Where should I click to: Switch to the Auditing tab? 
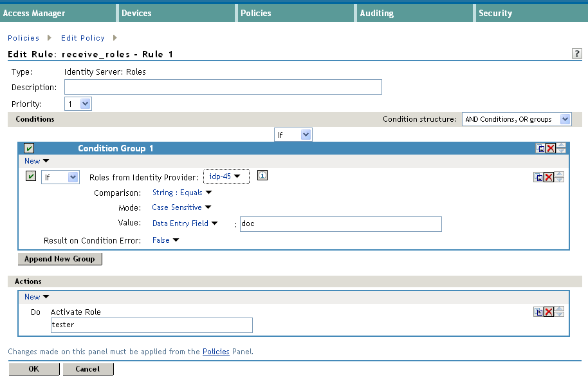pyautogui.click(x=377, y=13)
